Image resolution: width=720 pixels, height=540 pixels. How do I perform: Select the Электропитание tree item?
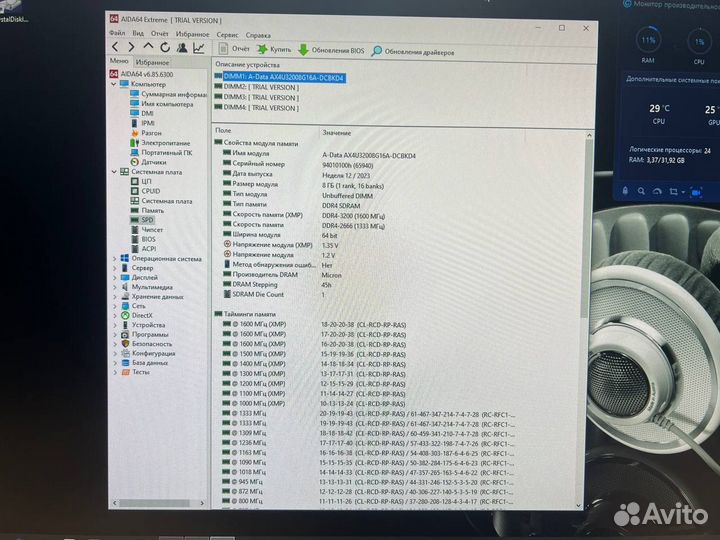pos(160,143)
